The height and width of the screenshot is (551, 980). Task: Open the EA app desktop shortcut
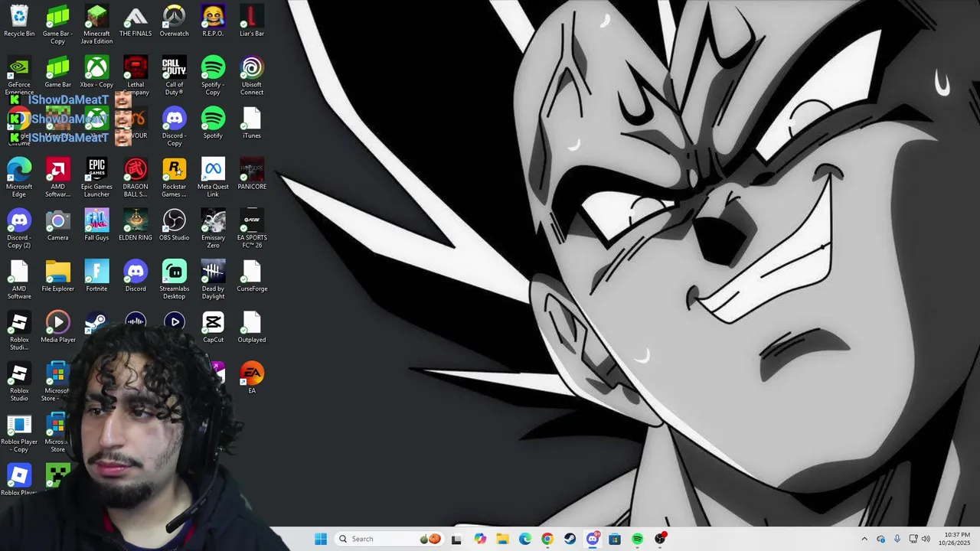tap(252, 378)
